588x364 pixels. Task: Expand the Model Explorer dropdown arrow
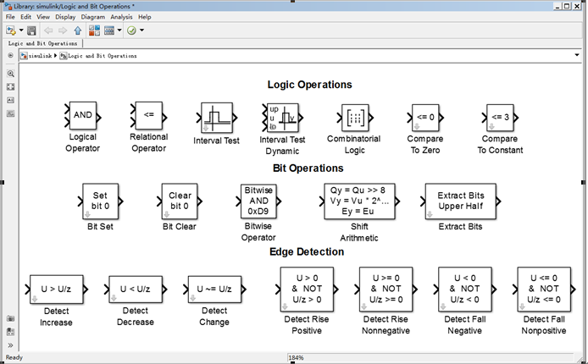[119, 30]
